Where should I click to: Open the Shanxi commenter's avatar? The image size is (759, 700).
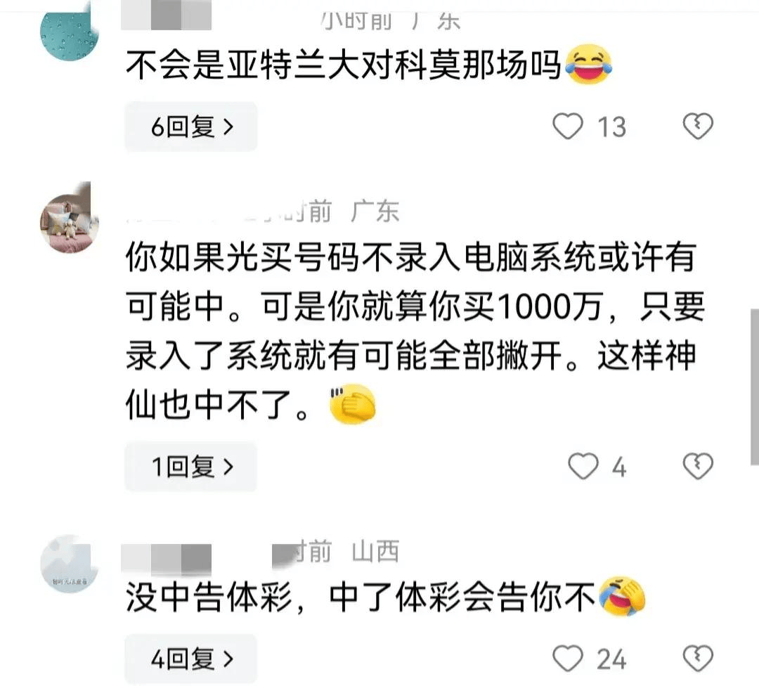coord(69,564)
